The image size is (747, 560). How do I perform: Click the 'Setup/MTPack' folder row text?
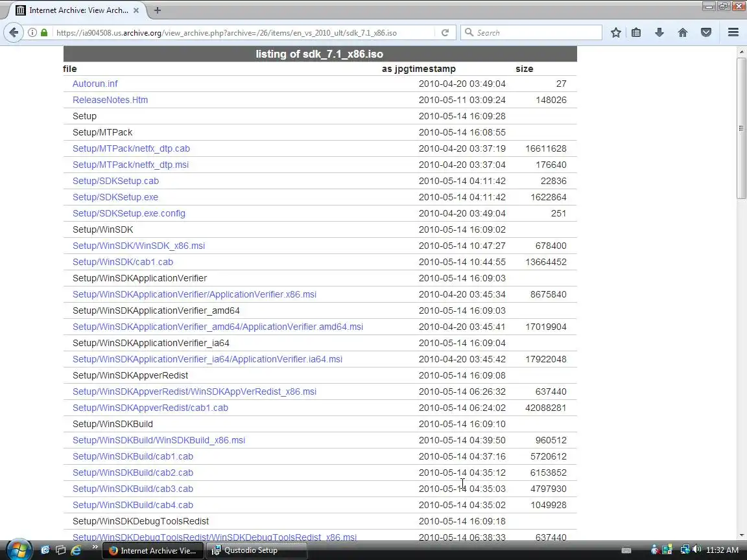tap(102, 132)
